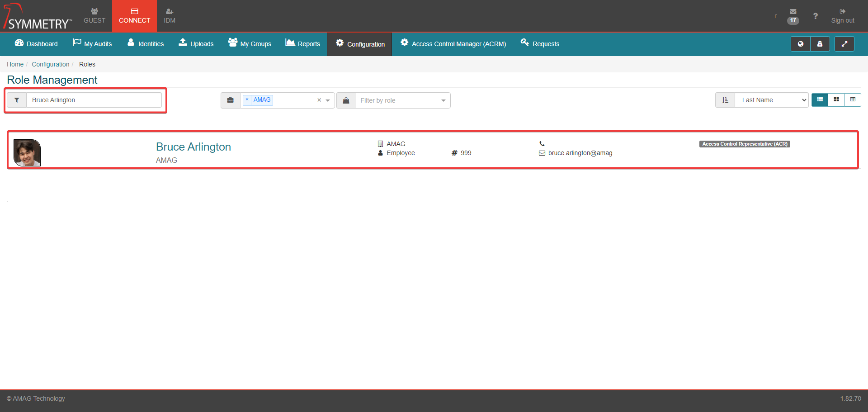Open the Requests menu
This screenshot has height=412, width=868.
pos(540,44)
